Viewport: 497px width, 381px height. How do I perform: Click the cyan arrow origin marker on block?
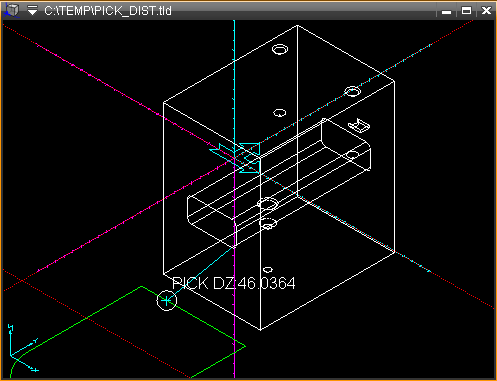(x=238, y=158)
